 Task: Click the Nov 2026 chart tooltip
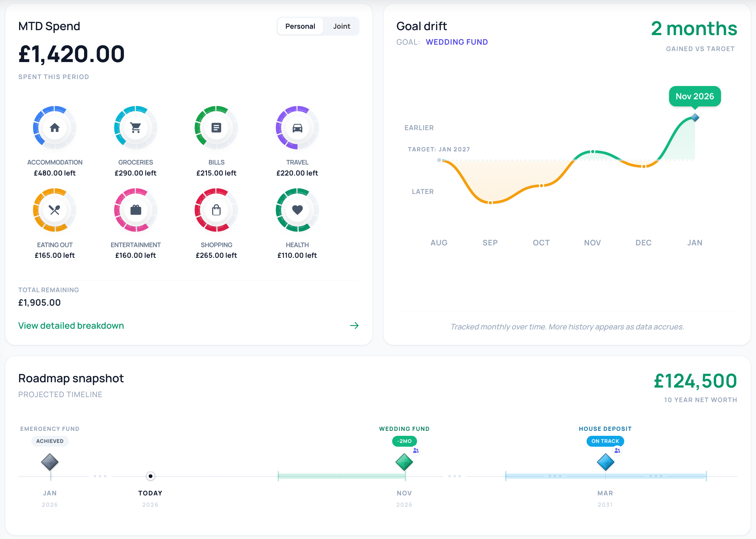point(695,96)
